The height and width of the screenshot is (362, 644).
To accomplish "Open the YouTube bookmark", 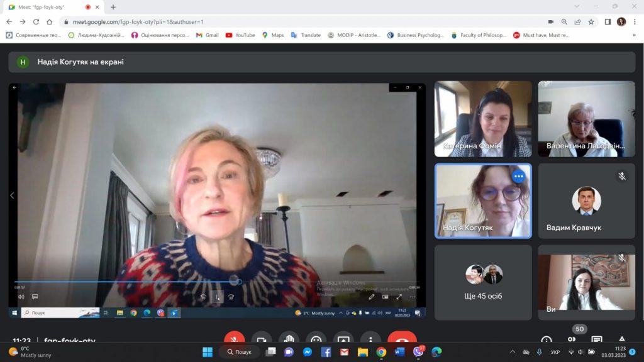I will (240, 35).
